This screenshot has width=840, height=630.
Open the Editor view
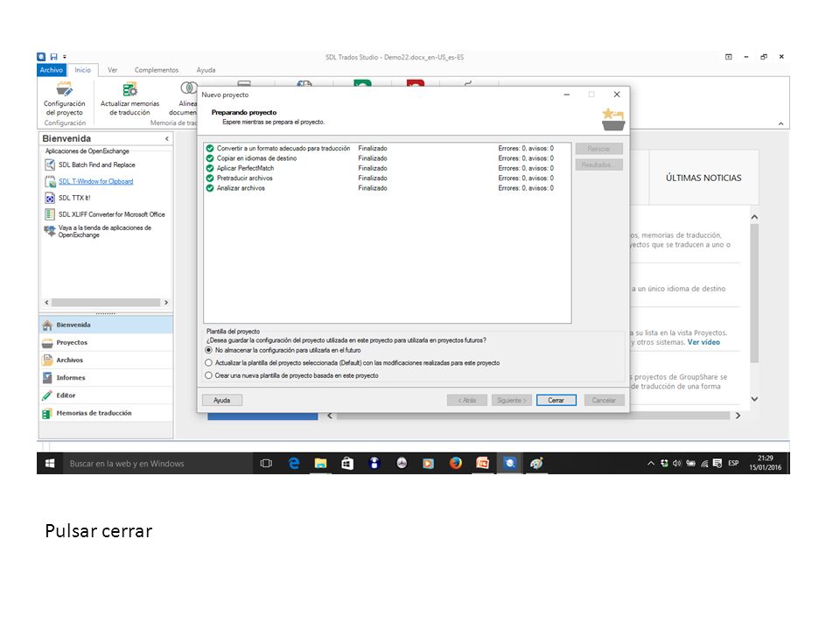click(106, 395)
